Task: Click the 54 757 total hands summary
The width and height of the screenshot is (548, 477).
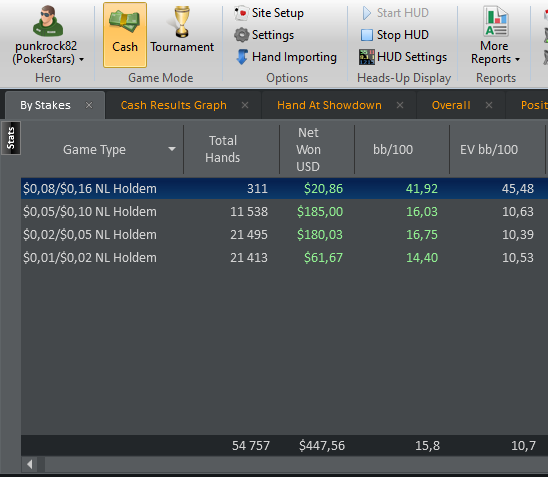Action: click(x=251, y=446)
